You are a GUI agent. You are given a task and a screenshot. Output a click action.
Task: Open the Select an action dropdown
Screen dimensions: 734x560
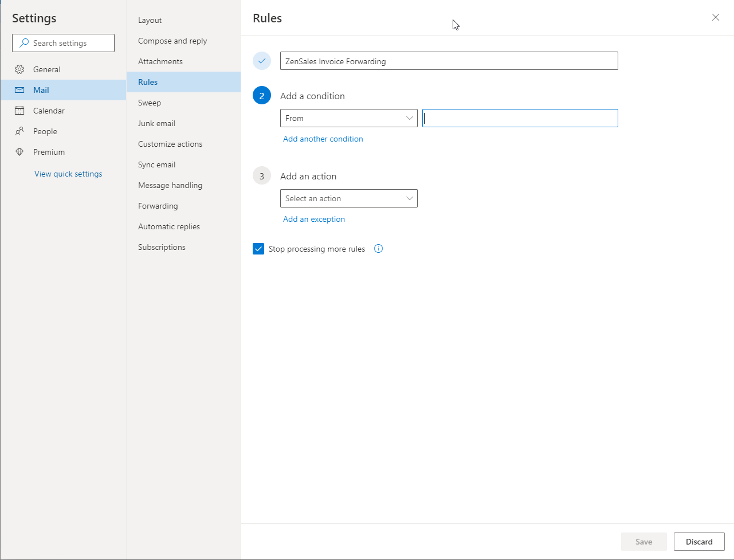tap(349, 198)
